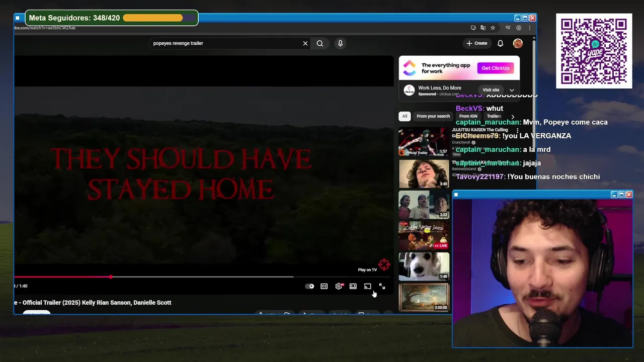The image size is (644, 362).
Task: Open the YouTube account avatar menu
Action: (x=518, y=43)
